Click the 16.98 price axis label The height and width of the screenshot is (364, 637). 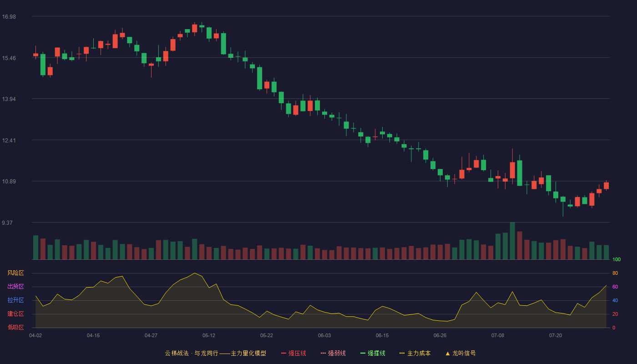9,17
